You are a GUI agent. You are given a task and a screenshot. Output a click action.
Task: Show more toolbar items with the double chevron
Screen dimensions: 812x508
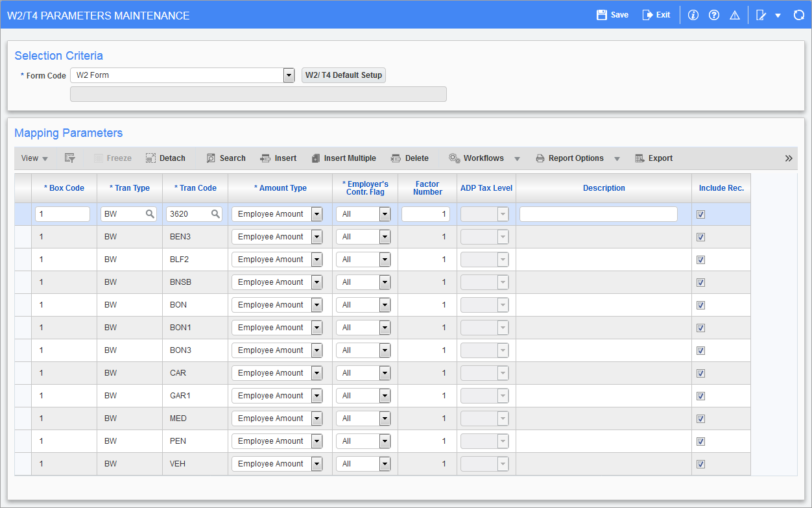coord(789,158)
